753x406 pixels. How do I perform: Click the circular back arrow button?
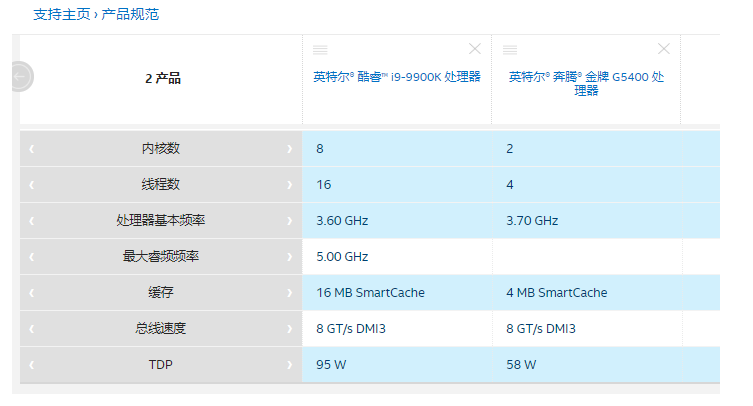(x=21, y=76)
